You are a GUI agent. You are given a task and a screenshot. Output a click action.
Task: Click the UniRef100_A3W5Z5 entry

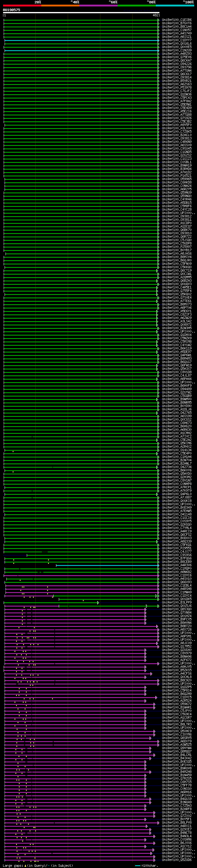pos(177,745)
